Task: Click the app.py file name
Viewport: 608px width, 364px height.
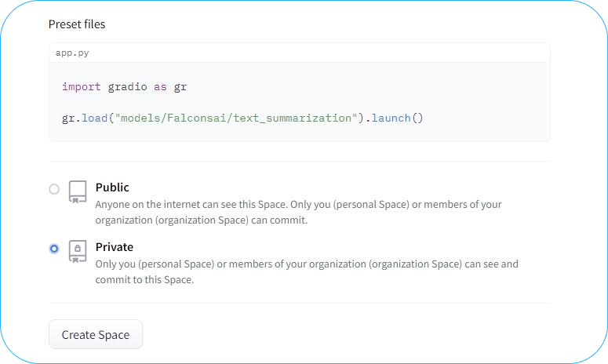Action: [x=72, y=53]
